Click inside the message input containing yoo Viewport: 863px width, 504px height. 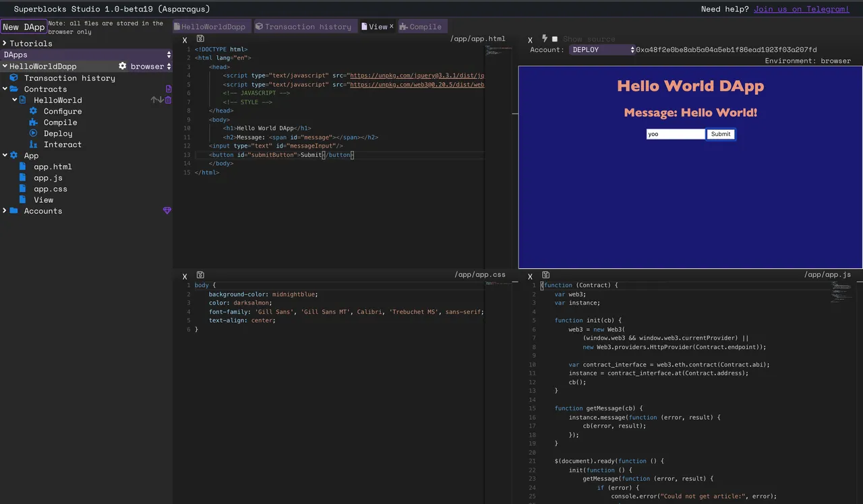pyautogui.click(x=676, y=134)
